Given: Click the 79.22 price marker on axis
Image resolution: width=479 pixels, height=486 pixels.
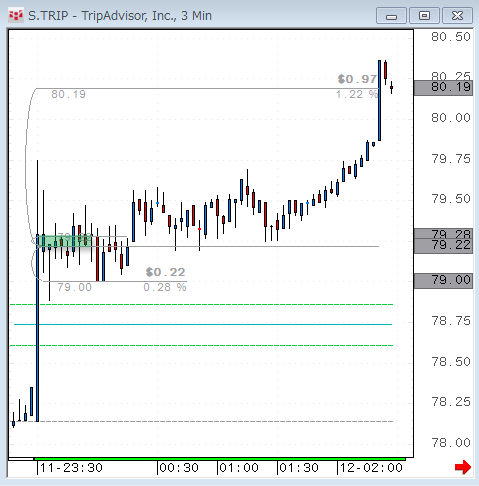Looking at the screenshot, I should pyautogui.click(x=443, y=246).
